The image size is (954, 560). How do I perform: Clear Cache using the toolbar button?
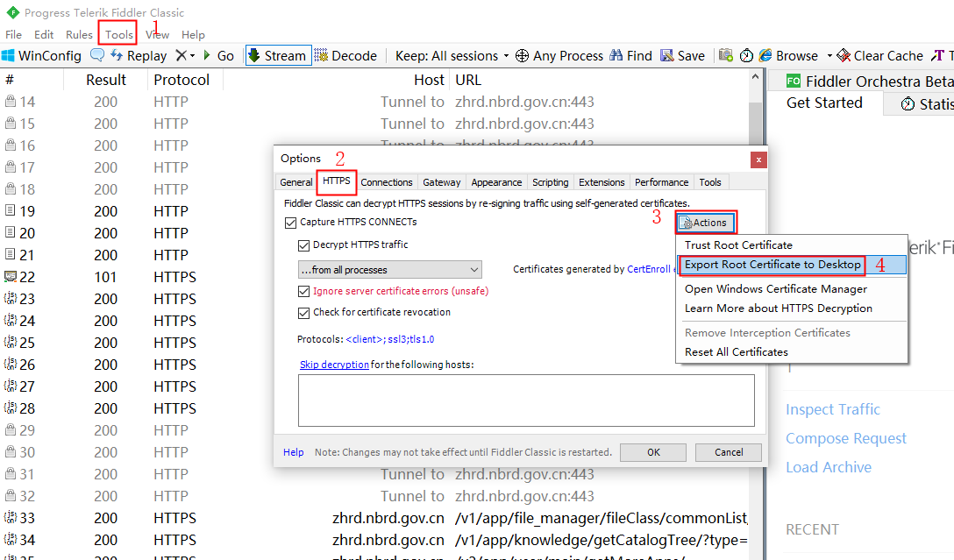pos(879,56)
